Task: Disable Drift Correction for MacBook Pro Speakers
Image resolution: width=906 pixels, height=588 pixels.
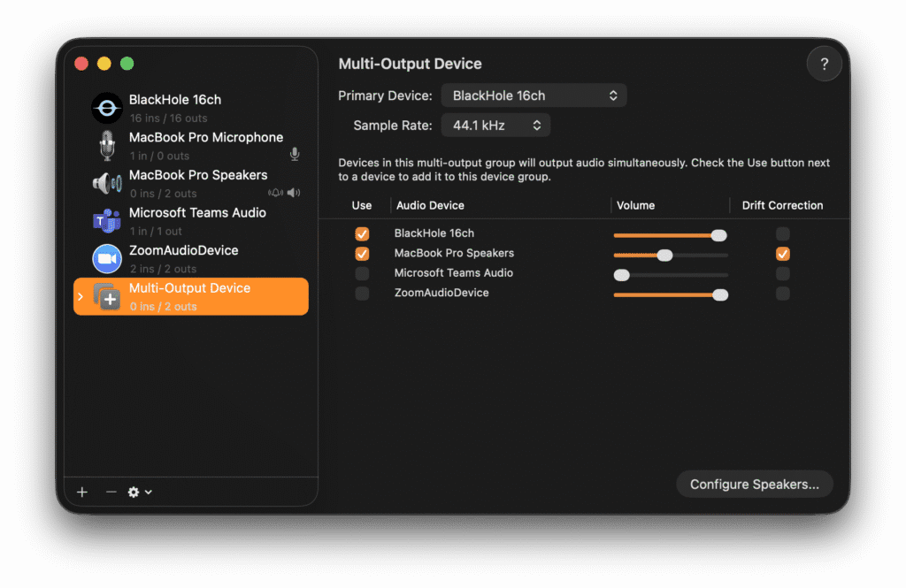Action: [782, 254]
